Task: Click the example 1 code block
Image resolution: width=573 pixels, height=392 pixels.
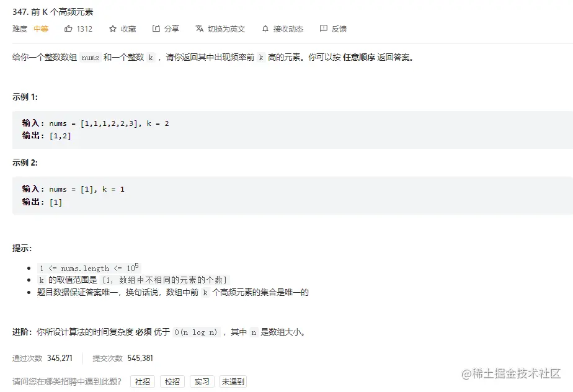Action: click(292, 130)
